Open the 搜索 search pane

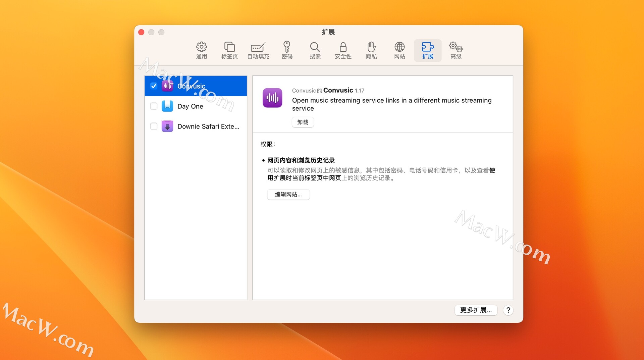(x=315, y=50)
